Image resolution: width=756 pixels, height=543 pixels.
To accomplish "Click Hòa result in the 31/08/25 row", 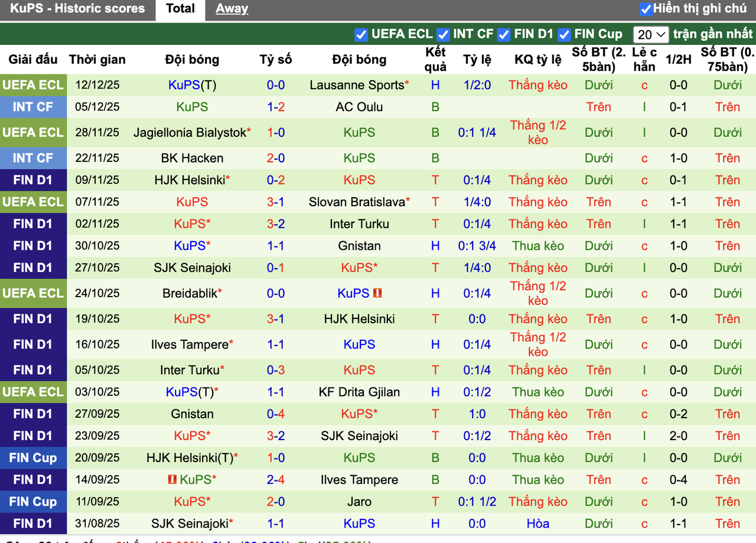I will pos(538,524).
